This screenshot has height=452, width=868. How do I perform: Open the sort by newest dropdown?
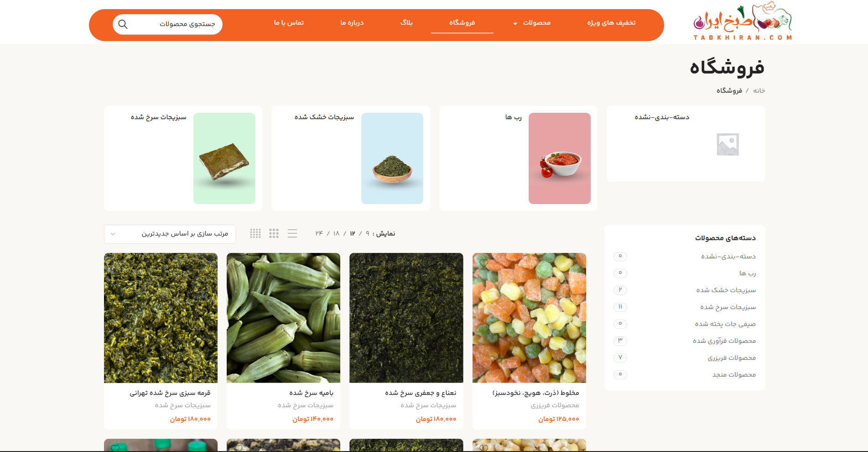[170, 234]
